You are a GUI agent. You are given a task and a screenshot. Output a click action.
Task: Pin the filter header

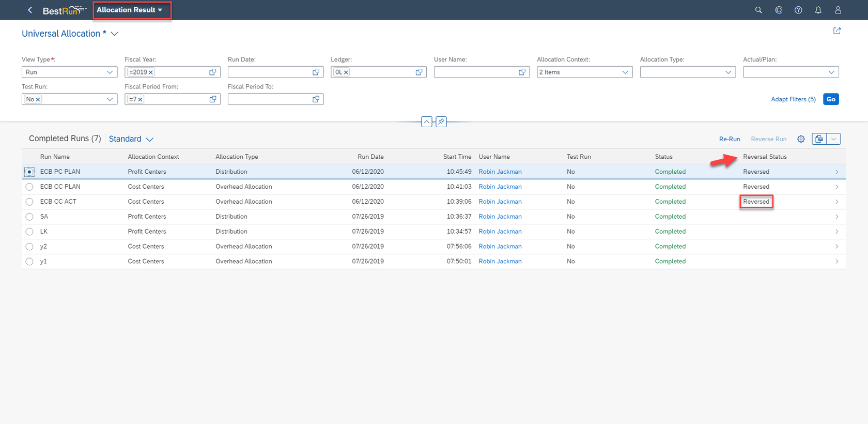tap(441, 122)
